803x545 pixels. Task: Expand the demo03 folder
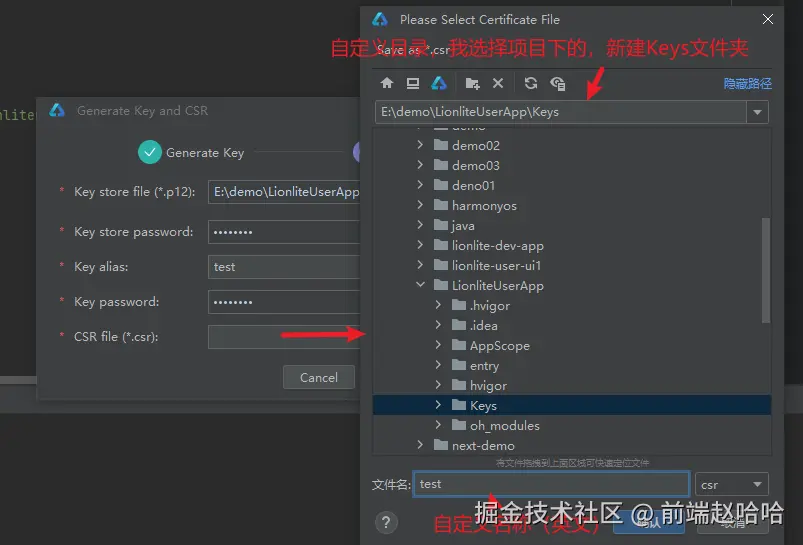pyautogui.click(x=420, y=165)
